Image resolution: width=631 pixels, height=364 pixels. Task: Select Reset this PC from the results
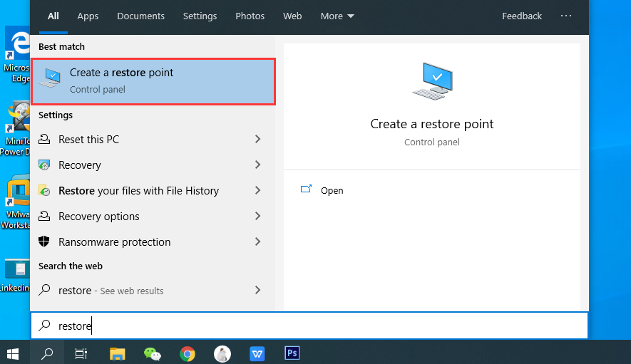89,140
